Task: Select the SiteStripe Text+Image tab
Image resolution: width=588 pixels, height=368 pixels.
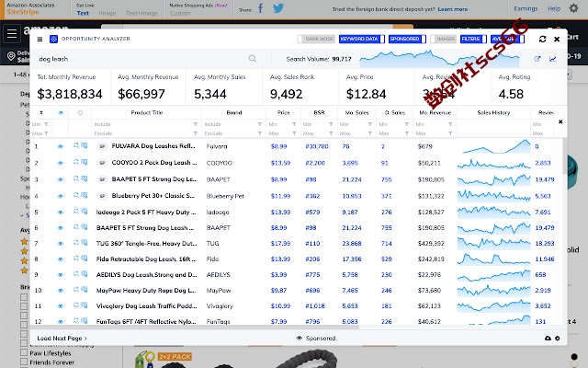Action: [141, 13]
